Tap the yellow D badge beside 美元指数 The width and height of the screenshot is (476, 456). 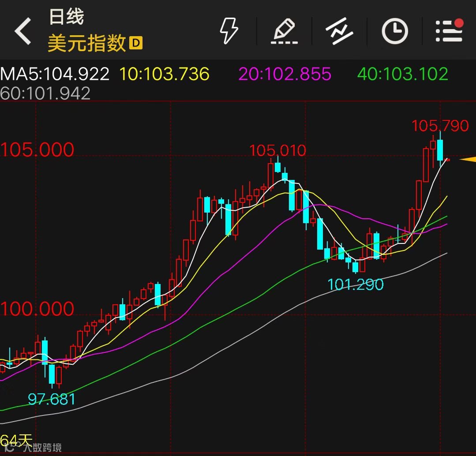[136, 43]
